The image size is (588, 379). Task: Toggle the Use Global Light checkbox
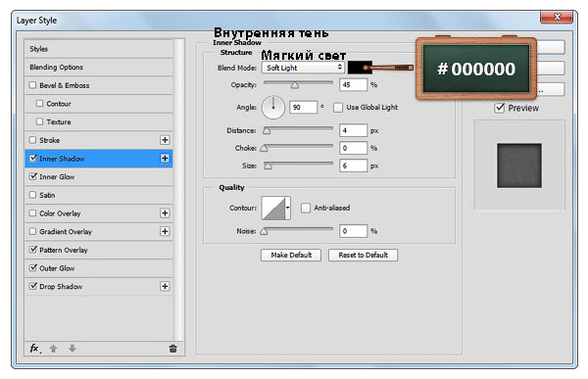tap(338, 108)
